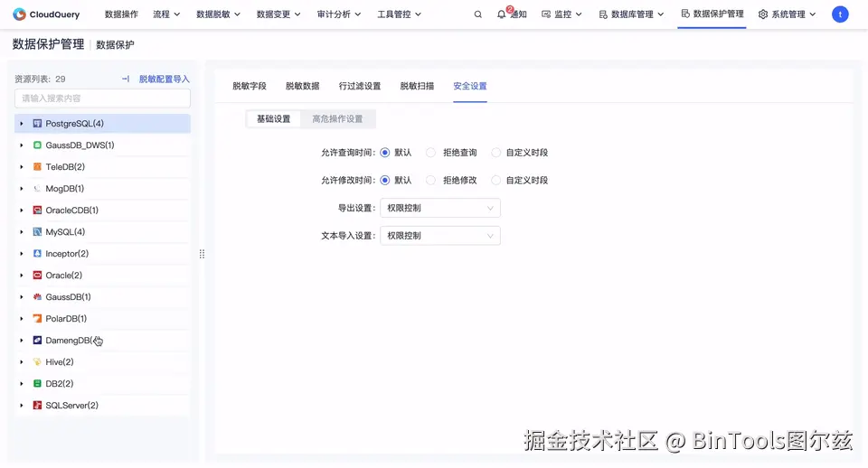The width and height of the screenshot is (868, 468).
Task: Expand the Hive(2) tree arrow
Action: [x=22, y=361]
